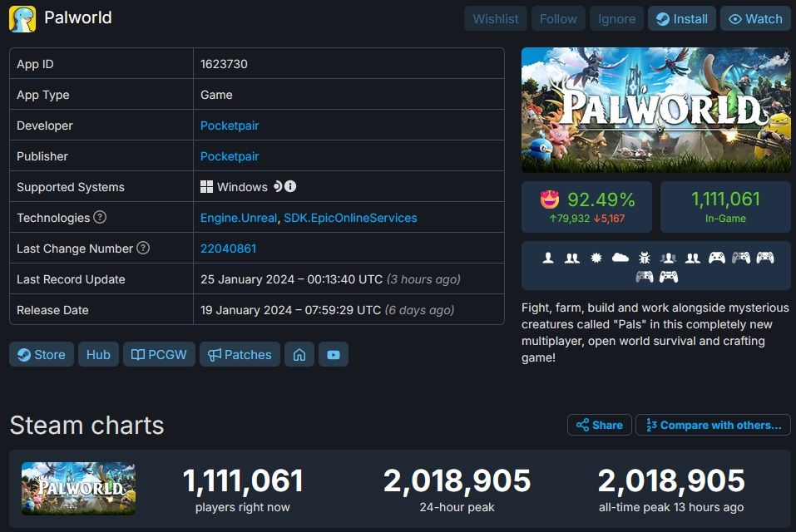Follow Palworld updates
This screenshot has height=532, width=796.
coord(558,18)
